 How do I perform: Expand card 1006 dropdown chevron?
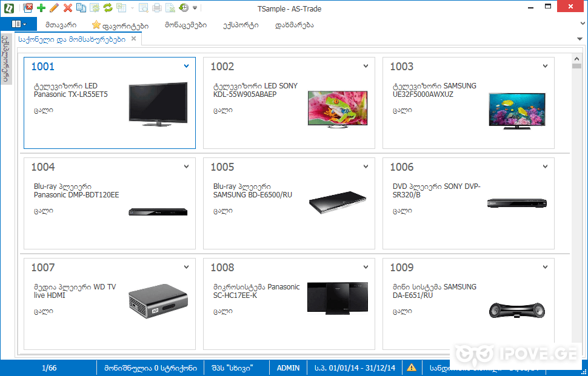[x=545, y=167]
